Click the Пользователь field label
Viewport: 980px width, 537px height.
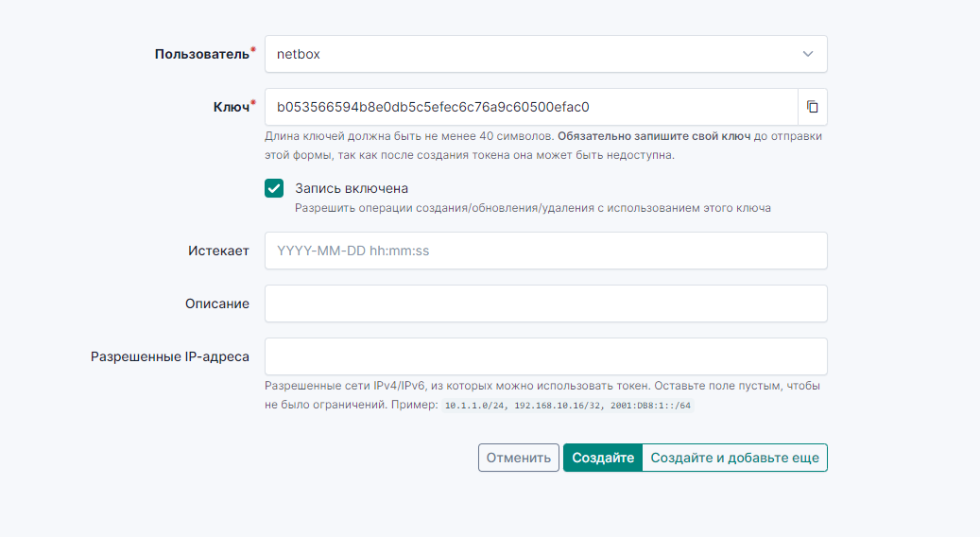pos(202,54)
